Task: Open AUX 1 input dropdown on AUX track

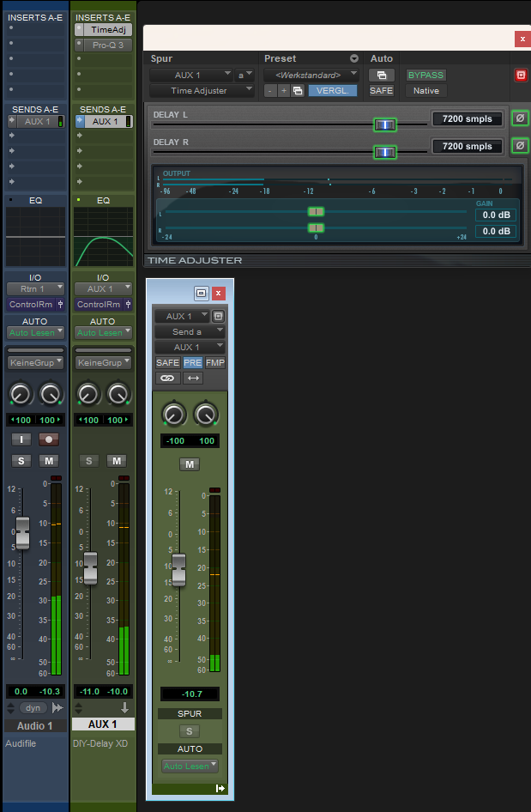Action: (103, 289)
